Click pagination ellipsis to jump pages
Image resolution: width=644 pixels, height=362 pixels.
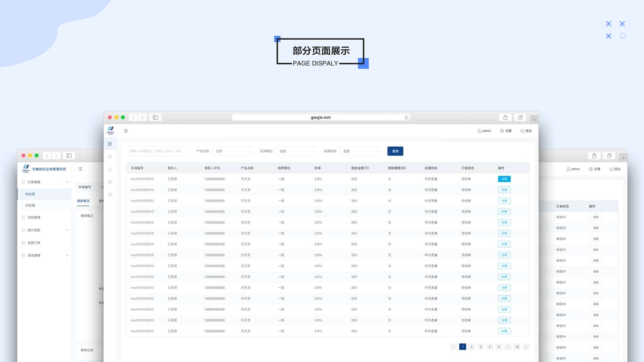[508, 347]
